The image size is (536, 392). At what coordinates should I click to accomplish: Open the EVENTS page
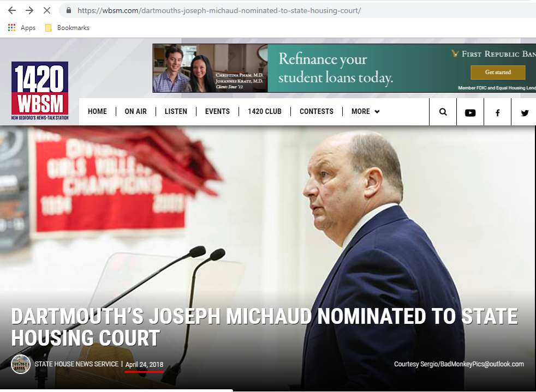coord(217,111)
